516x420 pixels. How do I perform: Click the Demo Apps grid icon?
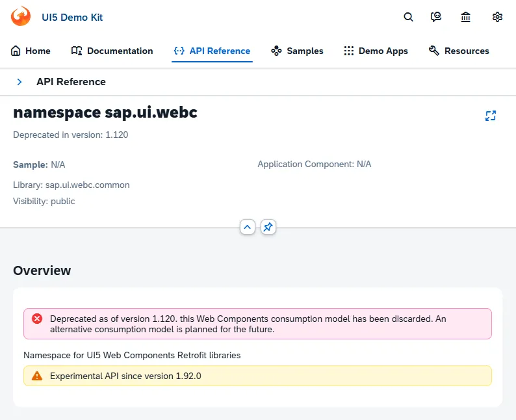point(348,51)
